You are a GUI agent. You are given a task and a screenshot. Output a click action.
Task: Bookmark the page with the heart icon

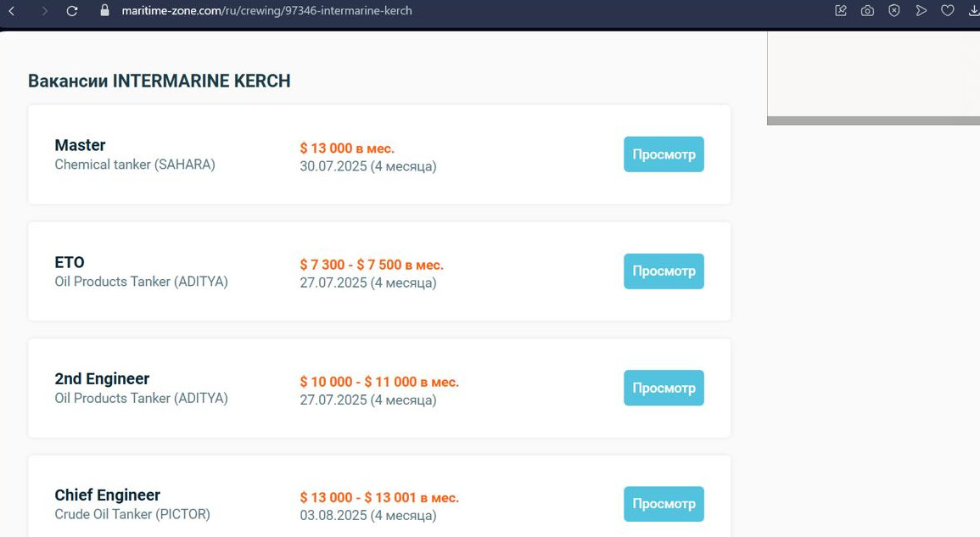point(948,11)
